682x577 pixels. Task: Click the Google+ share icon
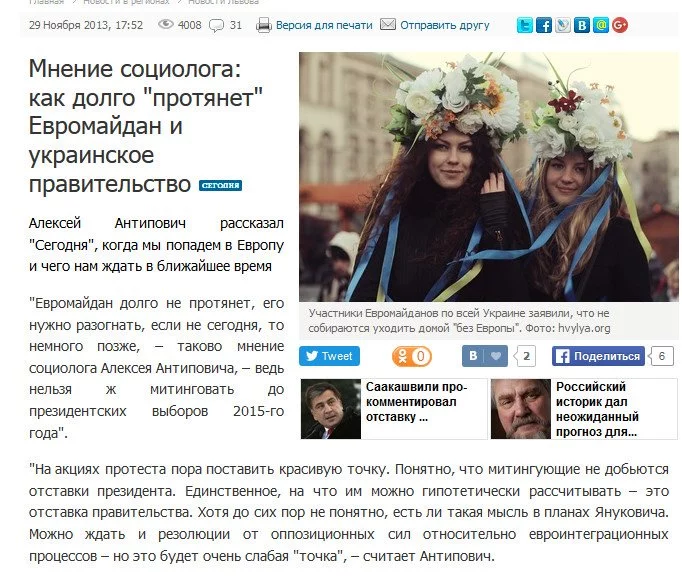coord(620,25)
